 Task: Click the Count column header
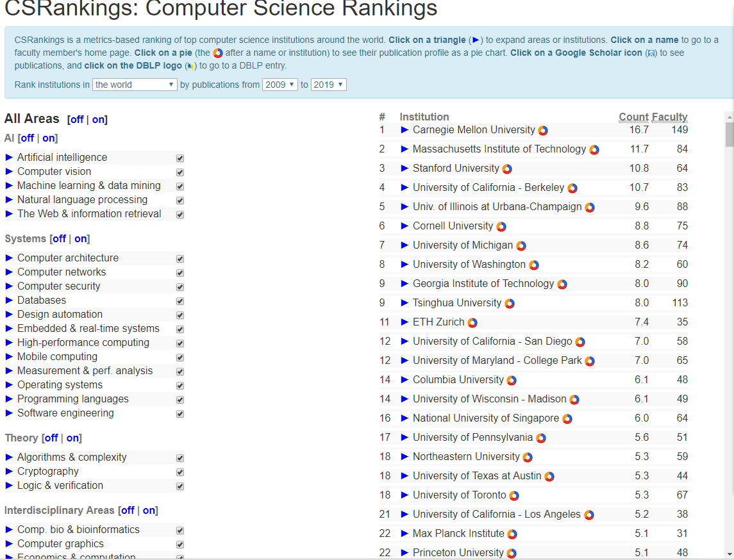634,117
